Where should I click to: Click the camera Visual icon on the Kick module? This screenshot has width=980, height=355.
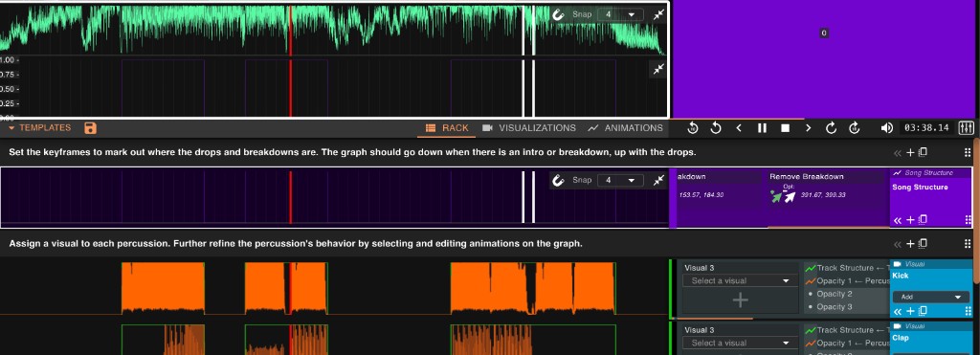pyautogui.click(x=897, y=264)
